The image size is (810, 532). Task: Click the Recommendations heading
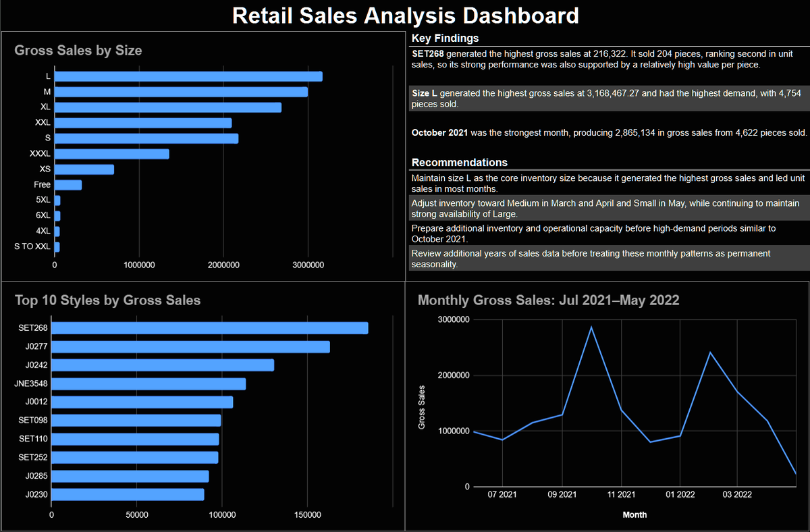[x=460, y=163]
